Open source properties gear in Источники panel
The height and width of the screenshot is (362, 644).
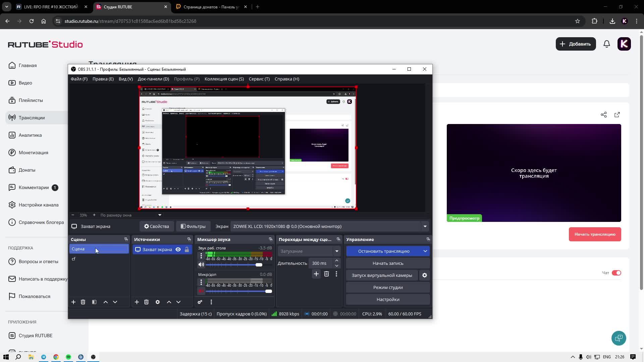click(158, 302)
